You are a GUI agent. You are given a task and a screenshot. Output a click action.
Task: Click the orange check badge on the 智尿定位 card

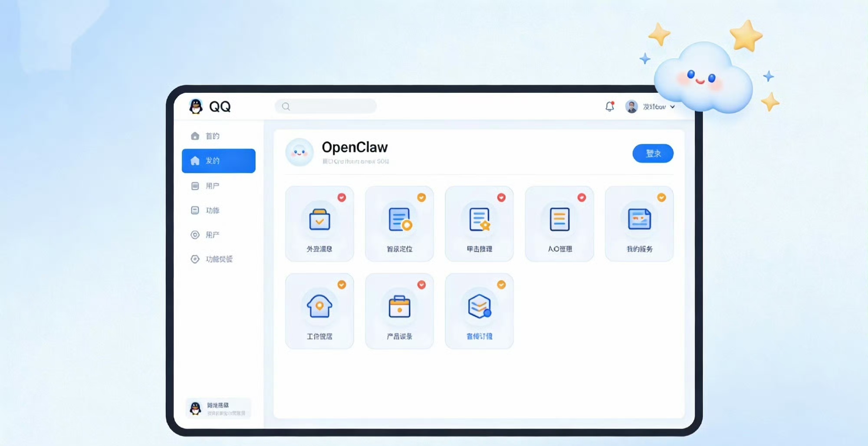[421, 197]
